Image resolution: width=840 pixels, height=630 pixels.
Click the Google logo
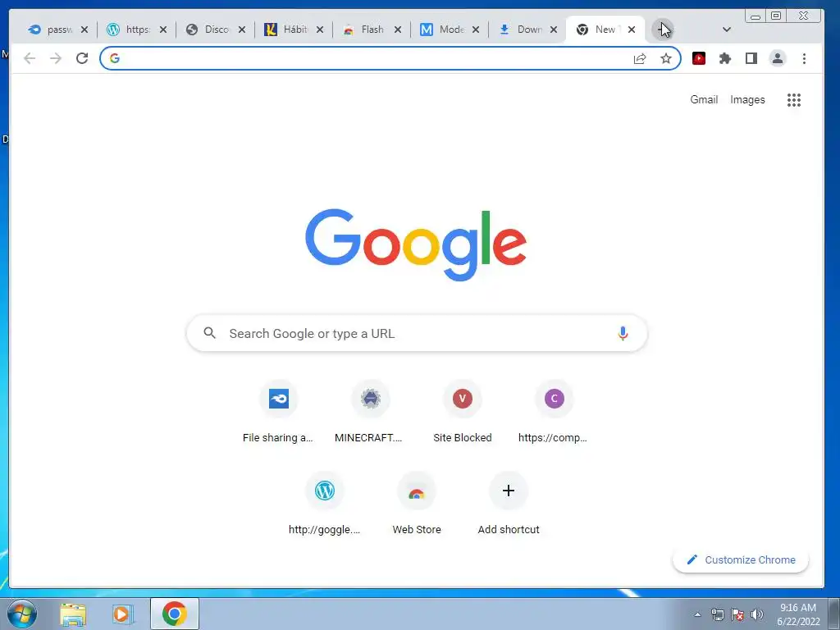[x=416, y=244]
